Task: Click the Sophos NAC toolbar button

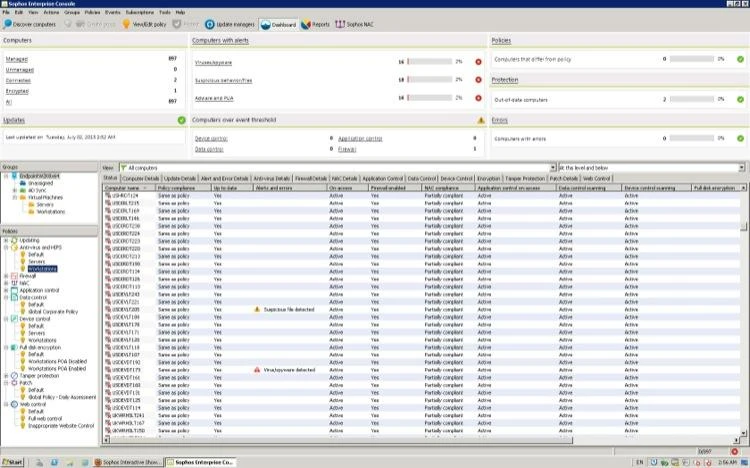Action: tap(354, 24)
